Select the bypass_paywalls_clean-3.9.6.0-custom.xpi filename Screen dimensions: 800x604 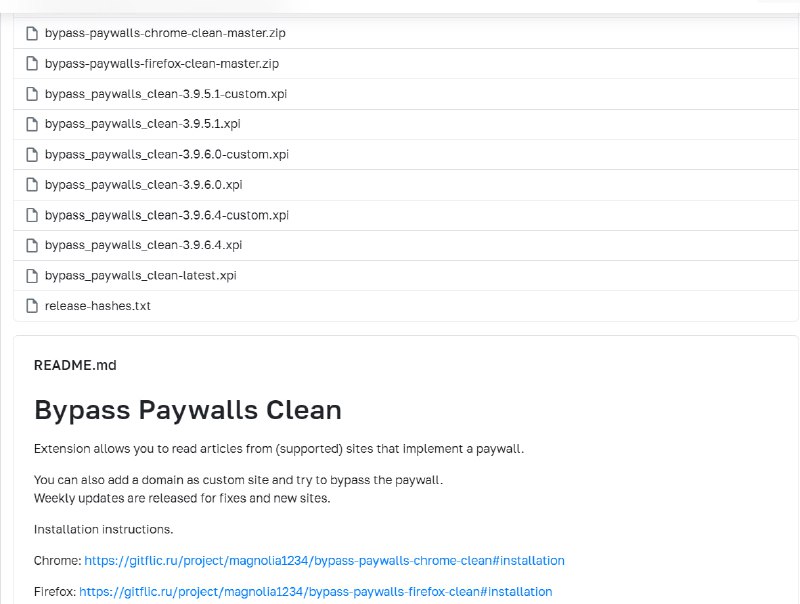click(x=166, y=154)
